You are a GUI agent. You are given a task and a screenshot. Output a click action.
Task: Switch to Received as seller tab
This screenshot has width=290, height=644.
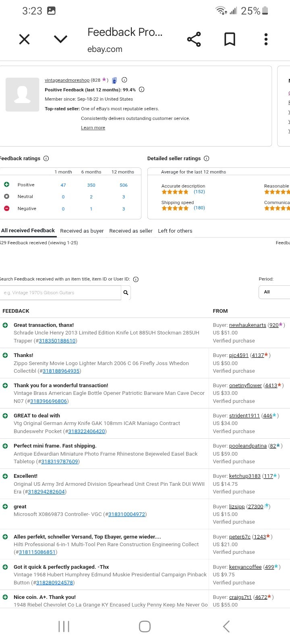(131, 231)
